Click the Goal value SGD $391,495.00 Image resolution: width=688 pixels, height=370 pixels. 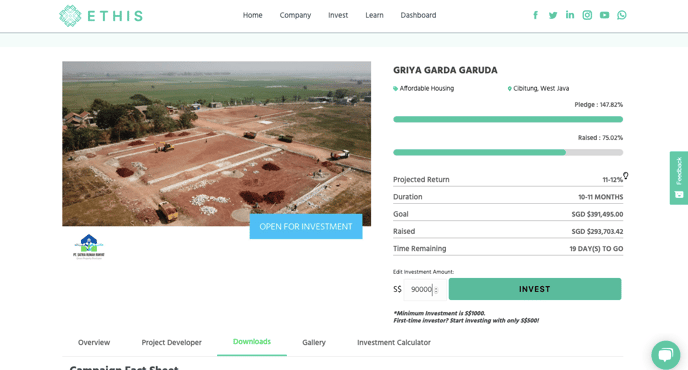(597, 214)
